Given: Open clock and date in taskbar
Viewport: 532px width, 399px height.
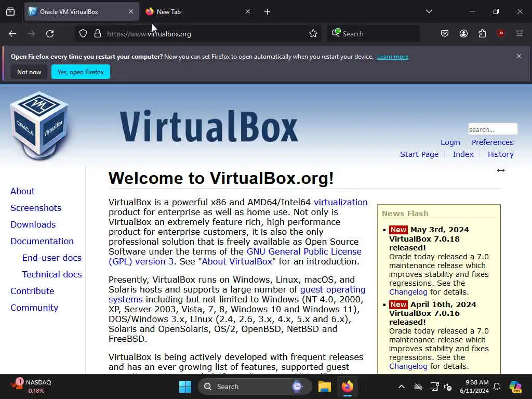Looking at the screenshot, I should click(474, 387).
